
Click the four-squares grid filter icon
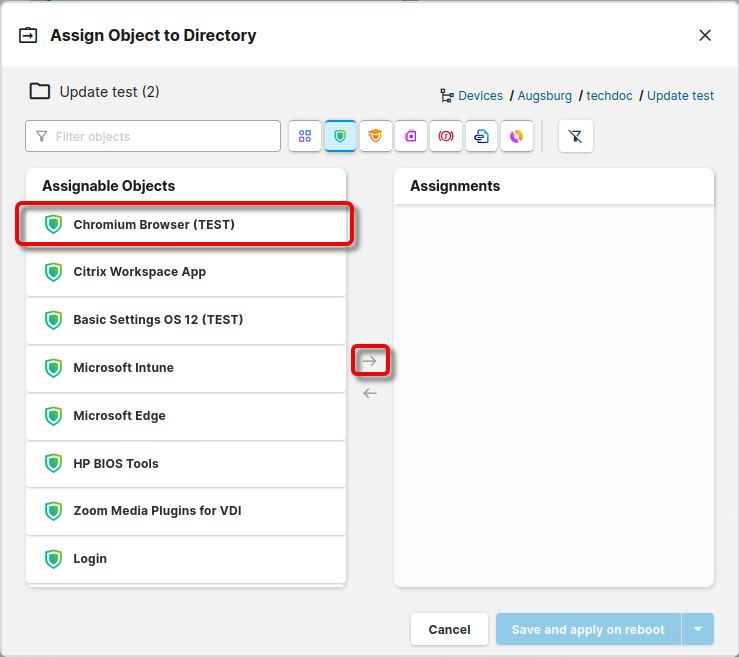pyautogui.click(x=305, y=136)
